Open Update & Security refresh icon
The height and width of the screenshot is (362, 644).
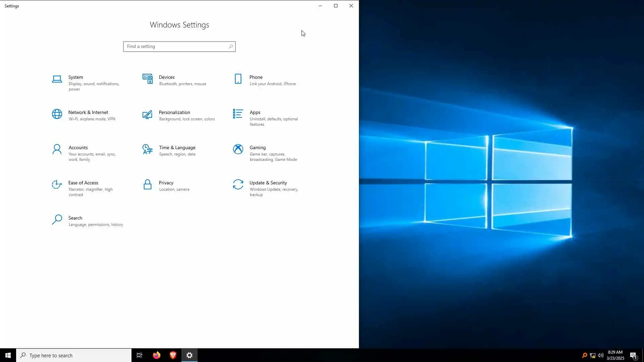pyautogui.click(x=238, y=185)
